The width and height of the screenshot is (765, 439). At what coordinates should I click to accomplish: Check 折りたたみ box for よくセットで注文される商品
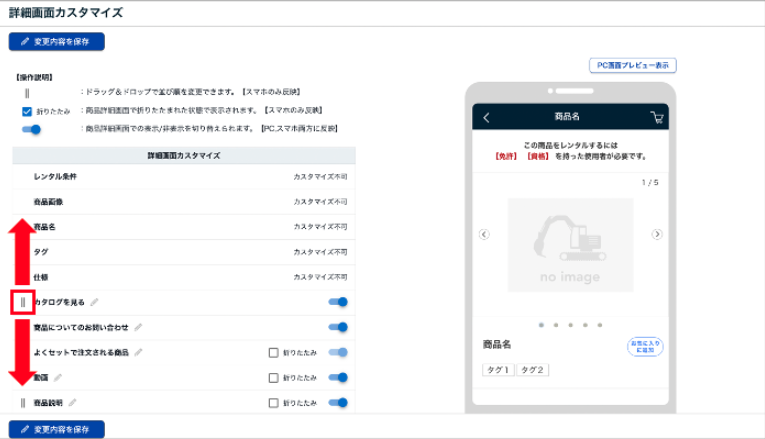(x=273, y=353)
